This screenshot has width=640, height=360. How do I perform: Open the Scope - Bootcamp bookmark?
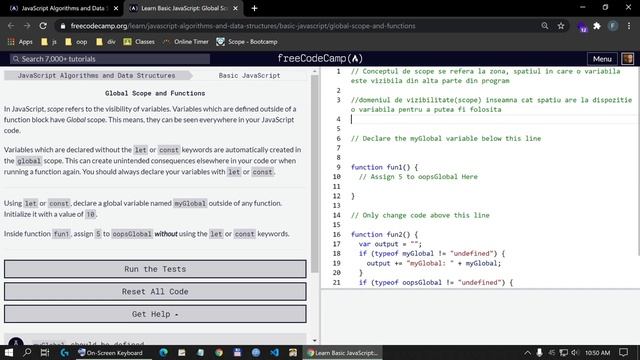pos(247,42)
